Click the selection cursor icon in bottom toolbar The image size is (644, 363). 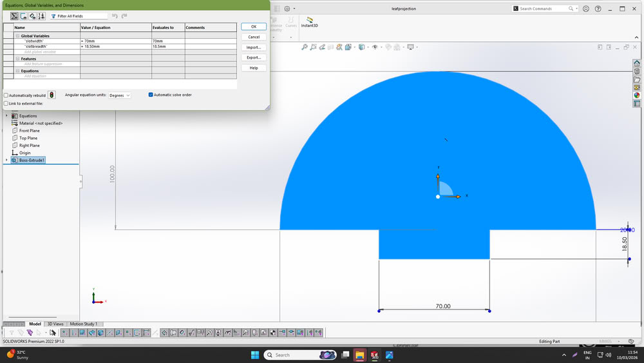(53, 333)
